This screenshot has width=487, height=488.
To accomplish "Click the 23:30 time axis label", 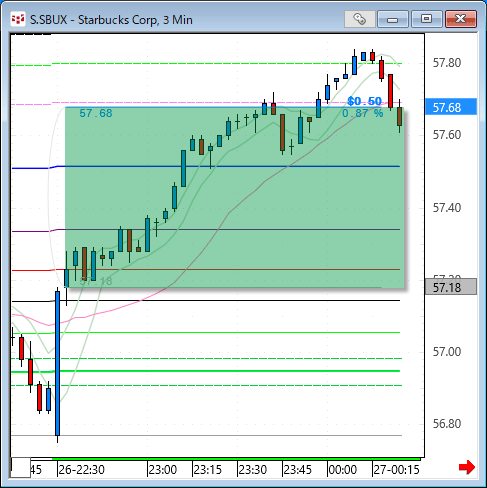I will pyautogui.click(x=252, y=470).
